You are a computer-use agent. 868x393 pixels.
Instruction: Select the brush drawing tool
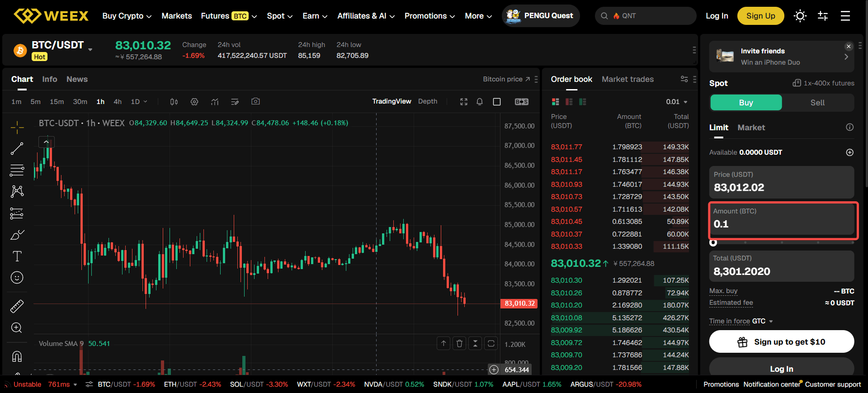(17, 235)
